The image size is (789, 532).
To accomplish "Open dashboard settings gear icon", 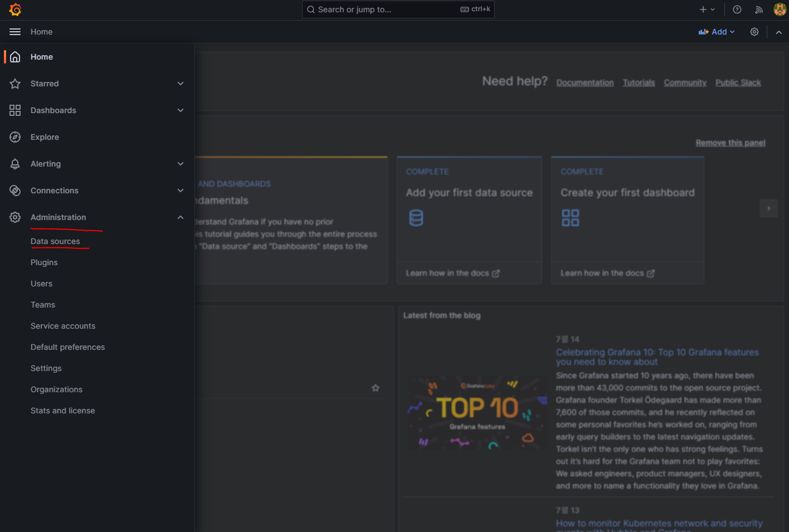I will (x=754, y=32).
